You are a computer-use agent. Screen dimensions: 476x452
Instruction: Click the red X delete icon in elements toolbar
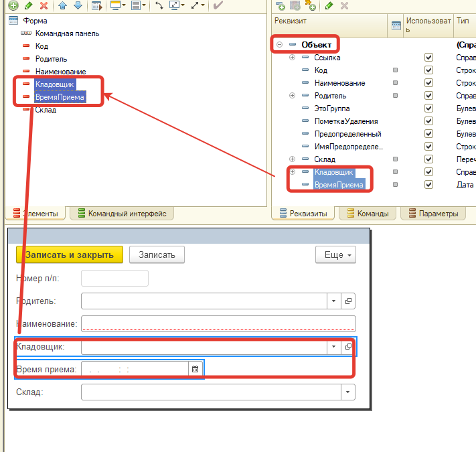tap(44, 5)
